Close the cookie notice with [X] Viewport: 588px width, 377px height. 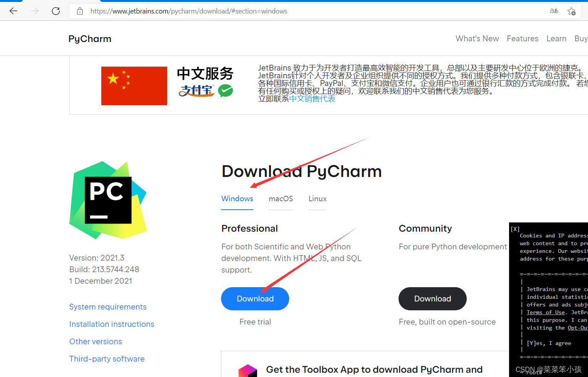(515, 229)
